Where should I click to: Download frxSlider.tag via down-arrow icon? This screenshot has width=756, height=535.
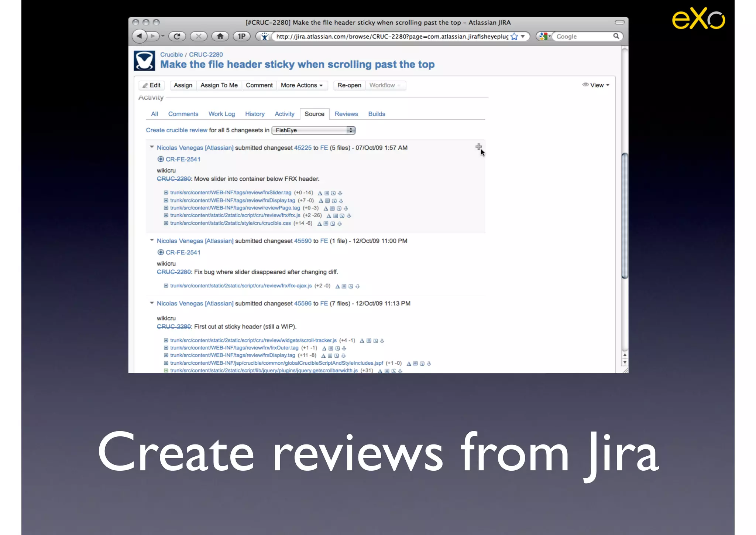(x=340, y=193)
